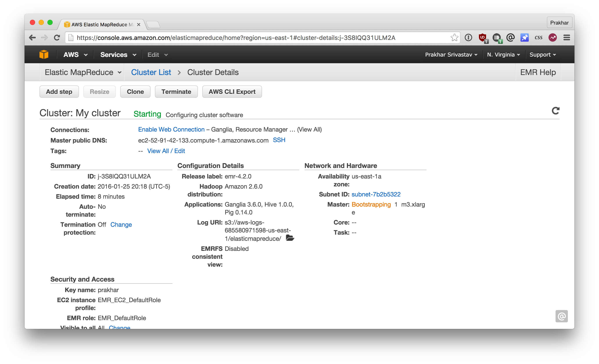The image size is (599, 364).
Task: Open the Support menu
Action: (x=543, y=55)
